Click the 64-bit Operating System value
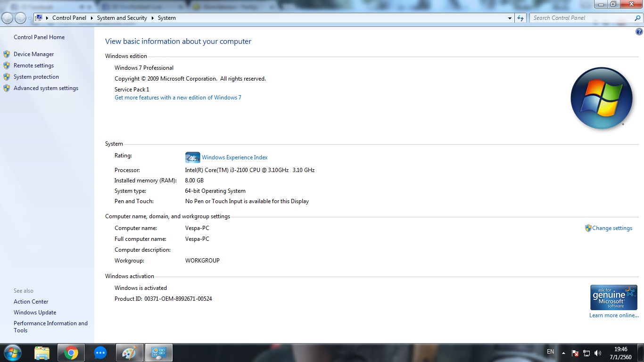644x362 pixels. (x=215, y=191)
